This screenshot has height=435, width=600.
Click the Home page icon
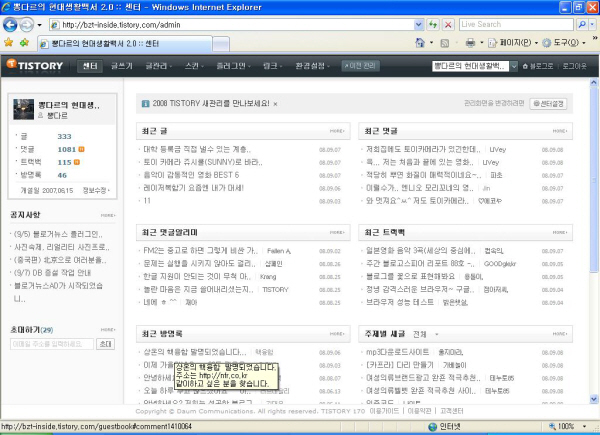420,43
